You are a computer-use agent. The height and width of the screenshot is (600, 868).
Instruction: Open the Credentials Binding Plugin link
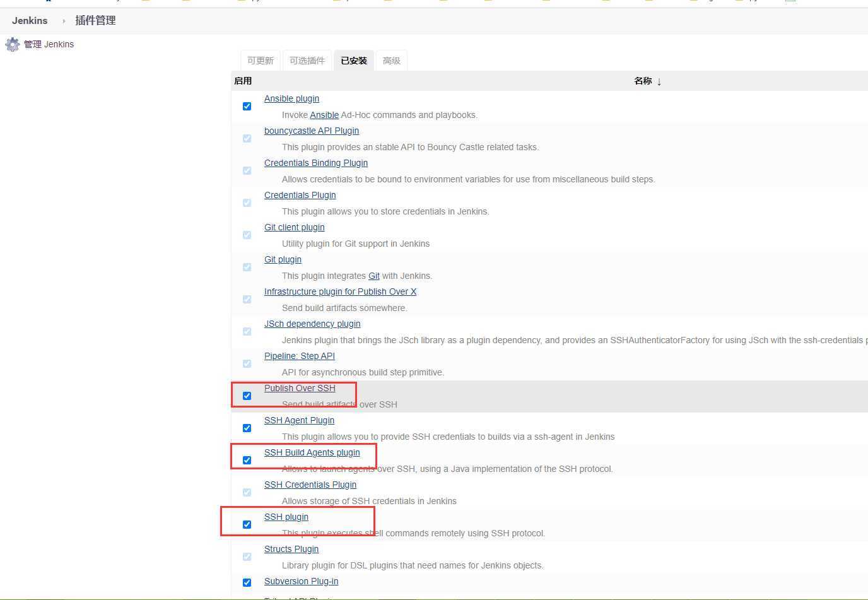pyautogui.click(x=316, y=163)
